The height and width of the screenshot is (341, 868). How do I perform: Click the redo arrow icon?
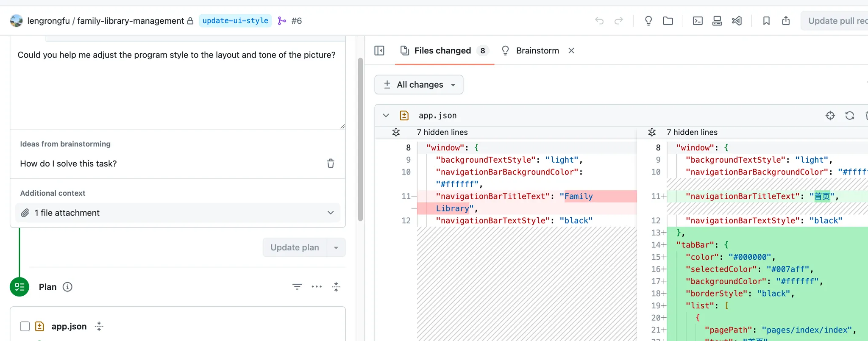(619, 21)
